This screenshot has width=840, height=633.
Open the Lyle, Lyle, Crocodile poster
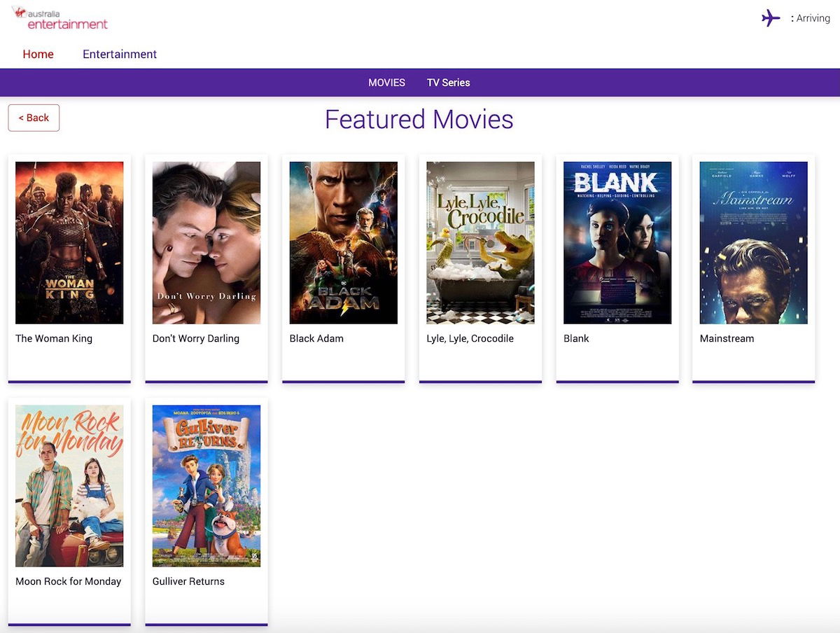tap(480, 243)
